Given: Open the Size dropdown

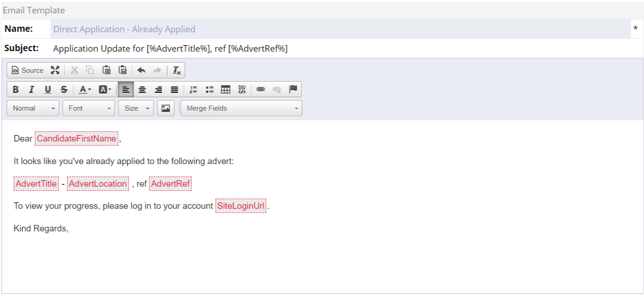Looking at the screenshot, I should click(x=136, y=108).
